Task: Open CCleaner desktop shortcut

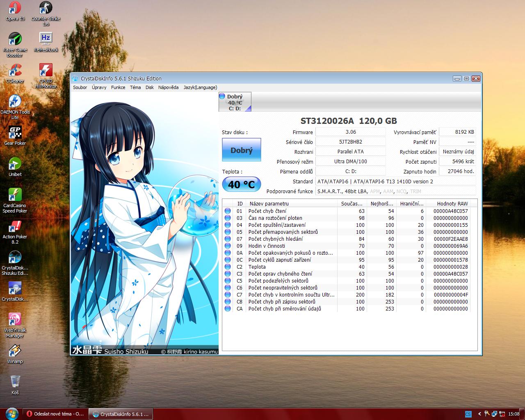Action: (15, 71)
